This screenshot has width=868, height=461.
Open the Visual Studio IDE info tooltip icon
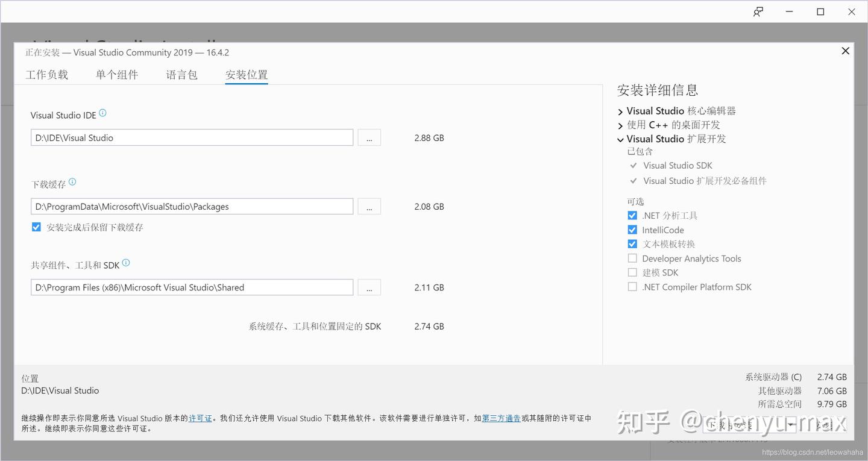tap(102, 112)
